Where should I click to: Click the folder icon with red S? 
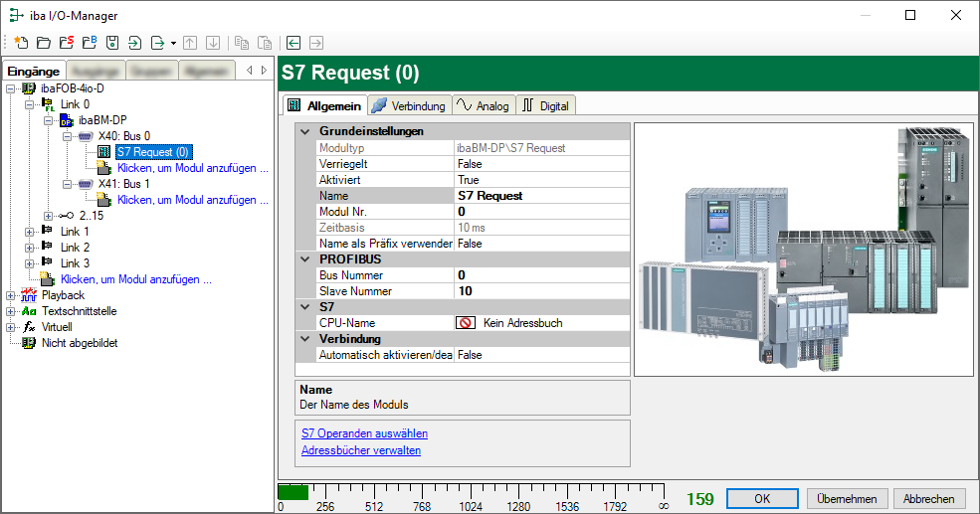(66, 43)
